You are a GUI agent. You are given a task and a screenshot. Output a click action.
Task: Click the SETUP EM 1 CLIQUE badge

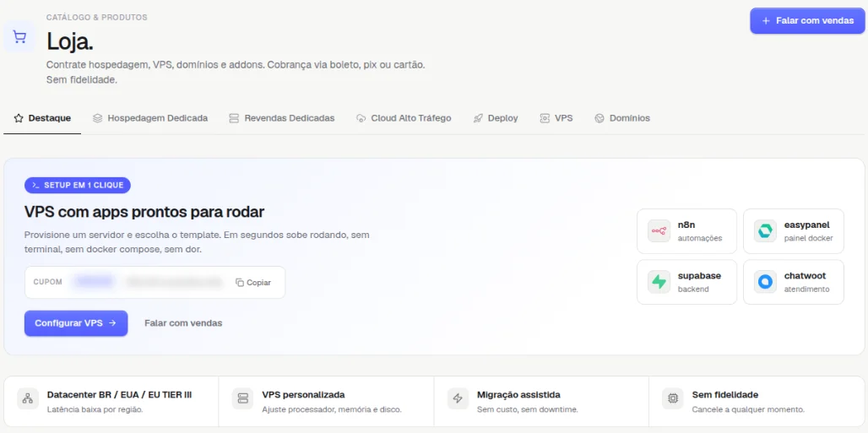pyautogui.click(x=78, y=185)
